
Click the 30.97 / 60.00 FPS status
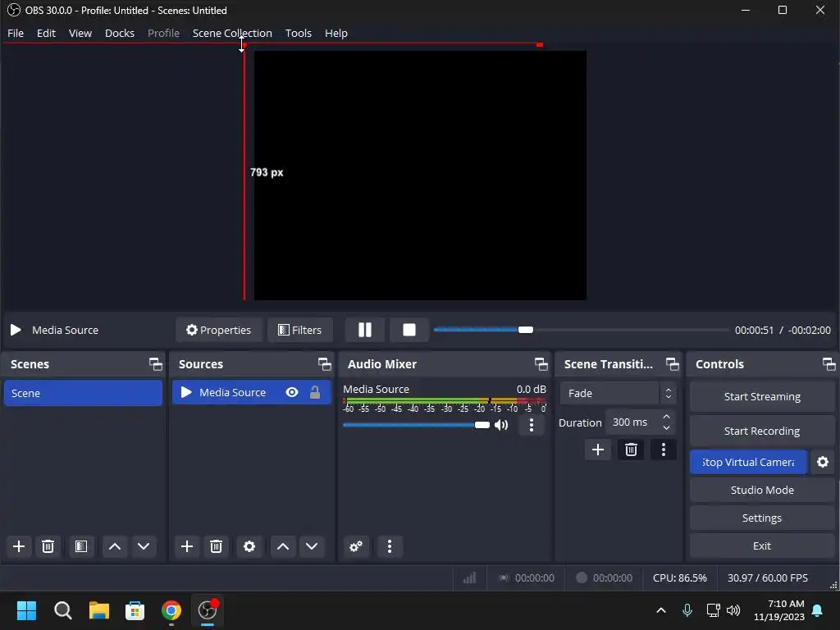pyautogui.click(x=768, y=578)
